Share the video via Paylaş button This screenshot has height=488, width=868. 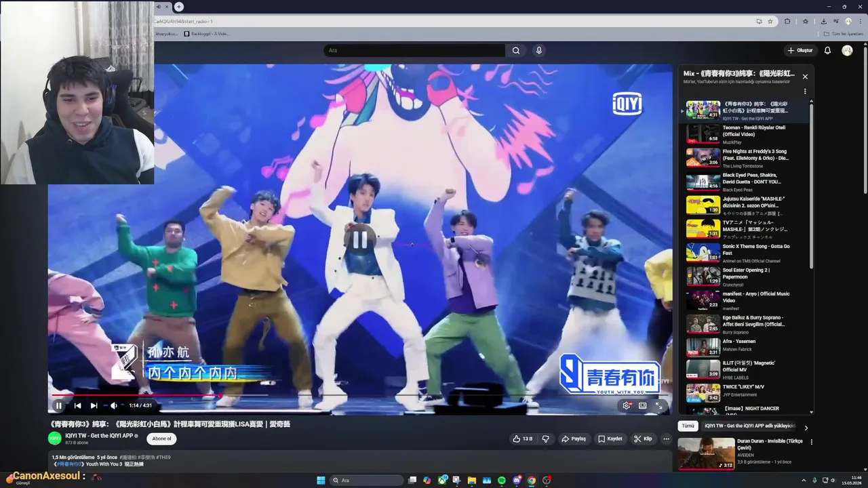click(x=574, y=439)
